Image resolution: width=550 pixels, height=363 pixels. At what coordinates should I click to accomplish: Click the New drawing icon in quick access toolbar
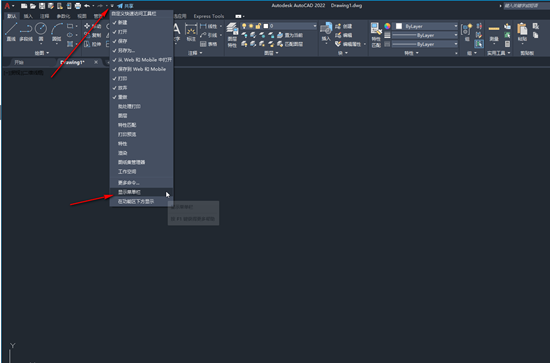tap(24, 6)
